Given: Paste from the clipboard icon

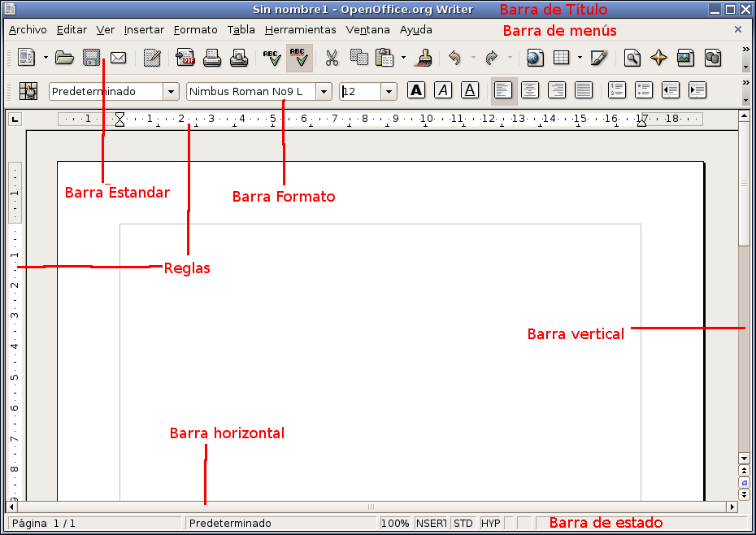Looking at the screenshot, I should click(385, 58).
